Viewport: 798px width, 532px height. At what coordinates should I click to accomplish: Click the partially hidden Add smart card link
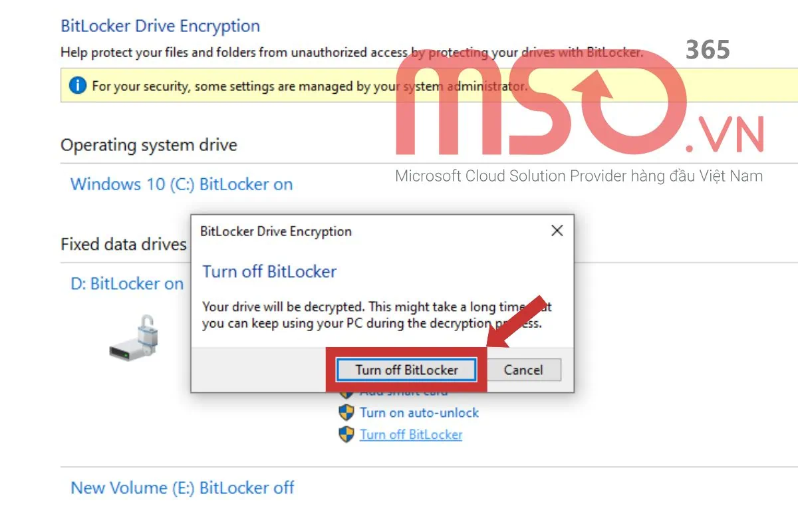[404, 393]
